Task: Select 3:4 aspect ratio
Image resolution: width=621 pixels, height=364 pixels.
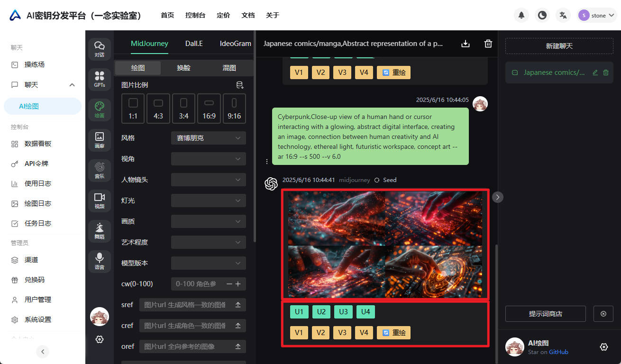Action: 184,109
